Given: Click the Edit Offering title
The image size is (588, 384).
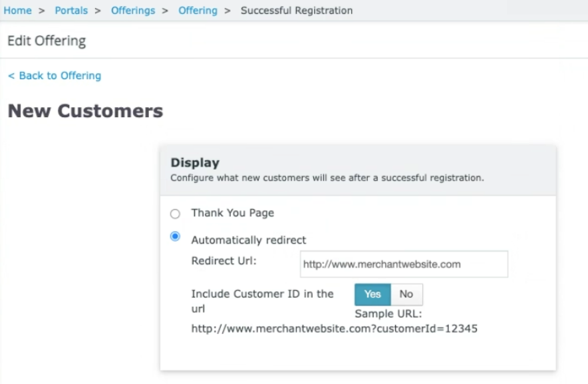Looking at the screenshot, I should click(47, 41).
